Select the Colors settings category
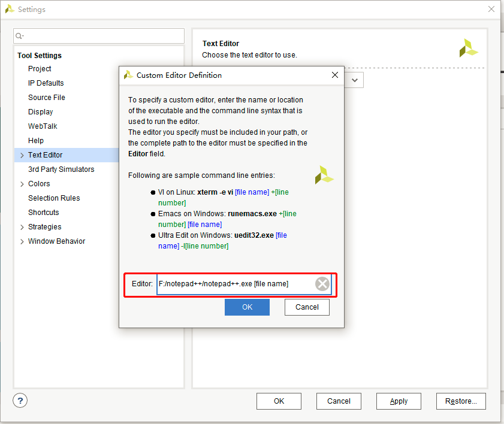This screenshot has width=504, height=424. click(x=39, y=184)
